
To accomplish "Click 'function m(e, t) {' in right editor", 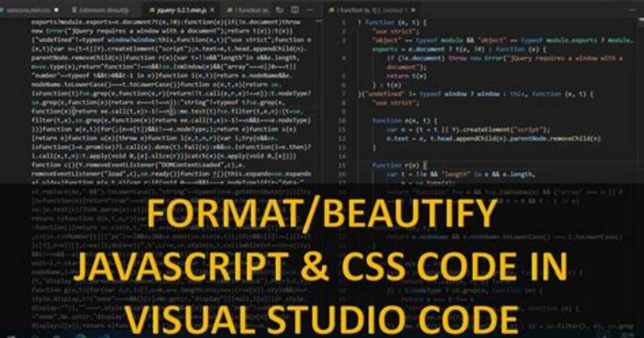I will click(x=404, y=121).
